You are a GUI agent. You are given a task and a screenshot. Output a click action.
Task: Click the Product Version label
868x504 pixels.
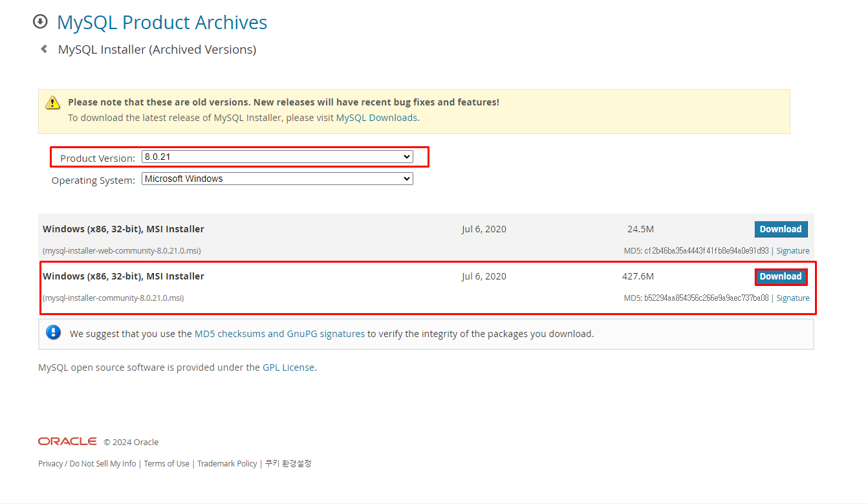point(98,158)
